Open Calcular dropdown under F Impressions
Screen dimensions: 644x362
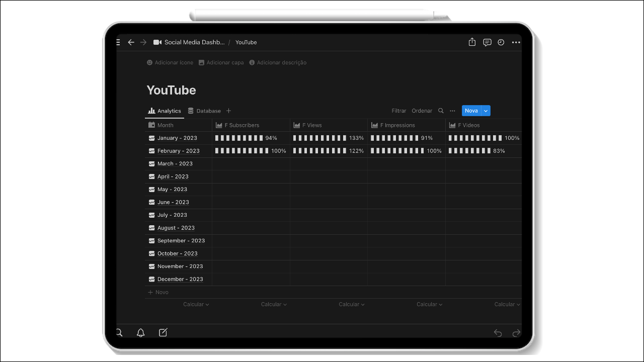[429, 304]
